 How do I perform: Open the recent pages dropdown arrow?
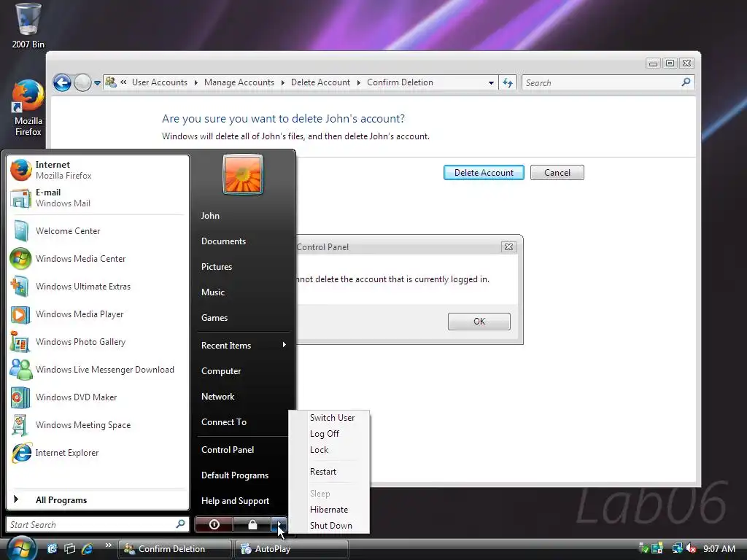[x=97, y=83]
